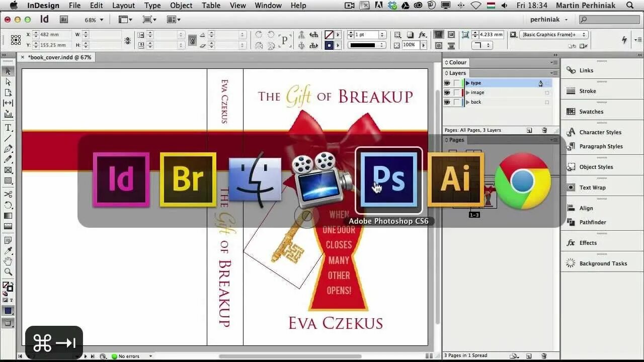Open the Paragraph Styles panel

601,146
